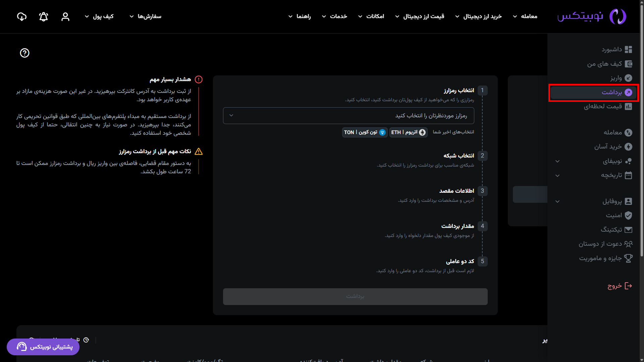Click step 2 number badge انتخاب شبکه
Image resolution: width=644 pixels, height=362 pixels.
coord(482,156)
